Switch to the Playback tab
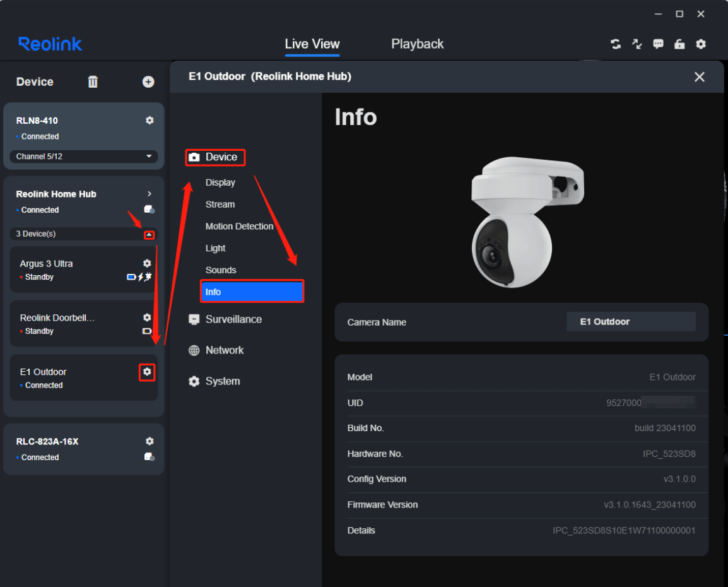Image resolution: width=728 pixels, height=587 pixels. click(x=418, y=44)
